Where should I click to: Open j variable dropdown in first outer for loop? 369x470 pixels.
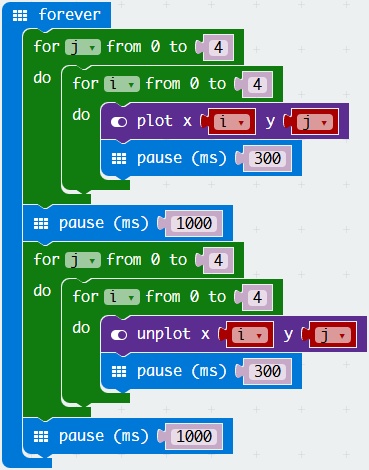pos(83,47)
